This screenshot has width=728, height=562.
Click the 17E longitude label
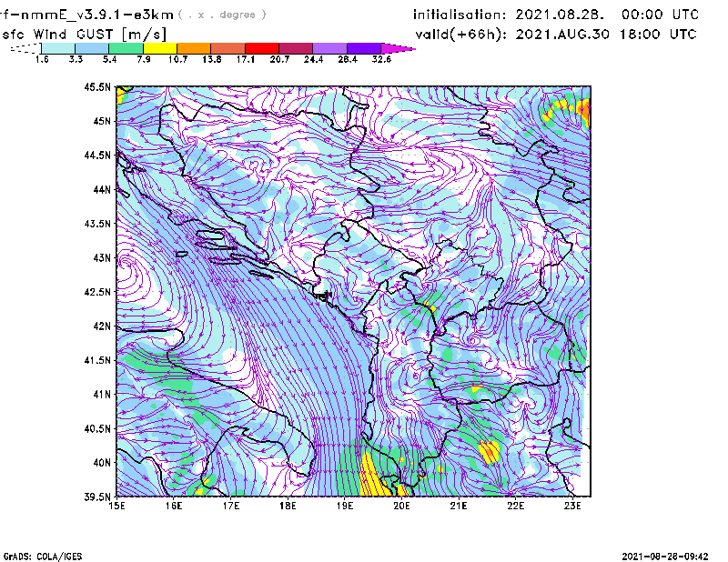coord(231,506)
